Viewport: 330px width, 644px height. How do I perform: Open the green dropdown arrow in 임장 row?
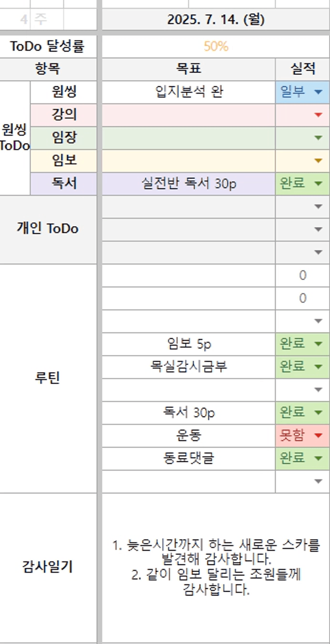click(x=318, y=138)
